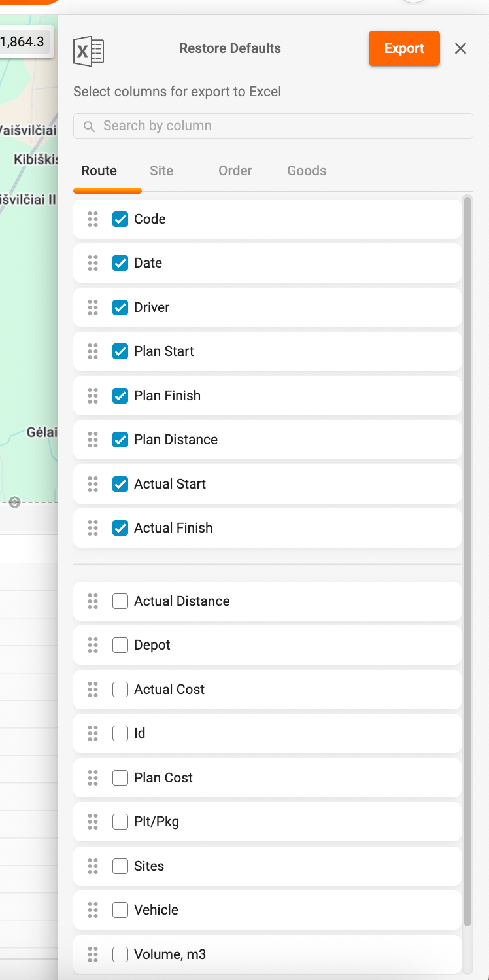Enable the Actual Cost column checkbox

(120, 690)
